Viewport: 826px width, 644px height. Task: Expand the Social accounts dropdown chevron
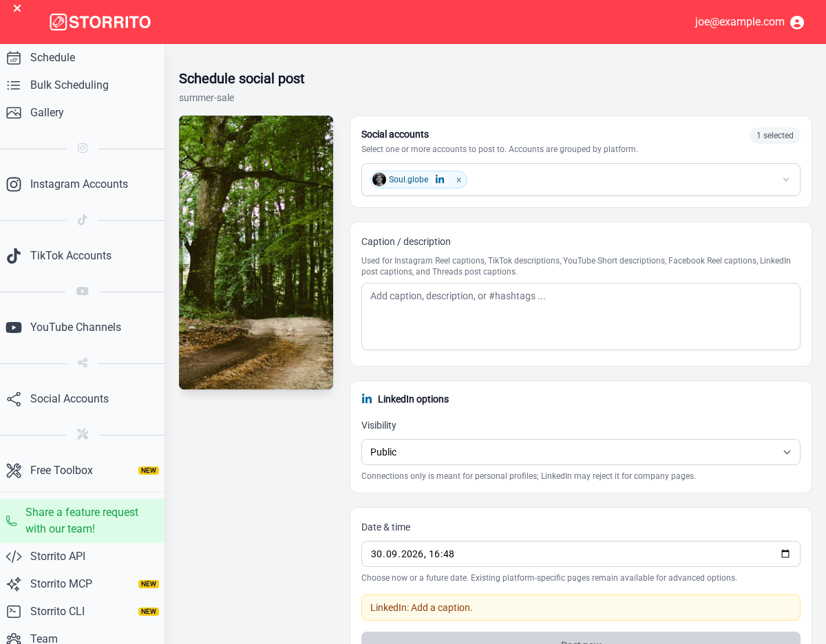786,180
